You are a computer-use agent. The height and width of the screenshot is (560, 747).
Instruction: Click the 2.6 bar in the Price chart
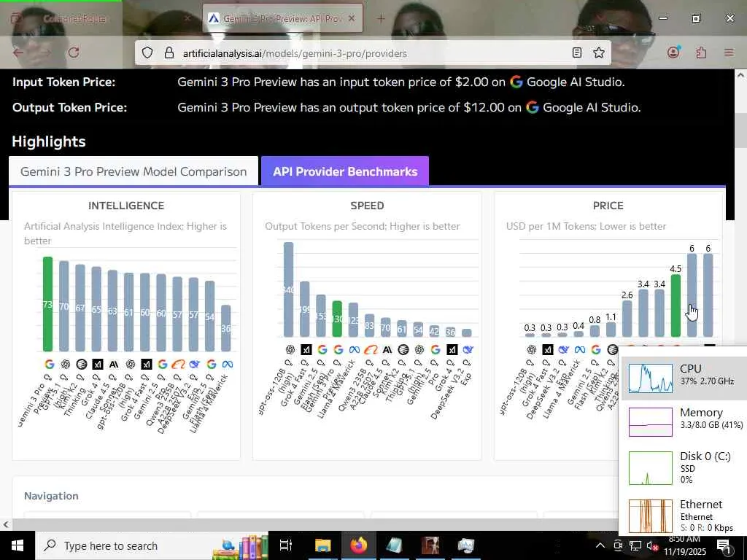point(627,319)
